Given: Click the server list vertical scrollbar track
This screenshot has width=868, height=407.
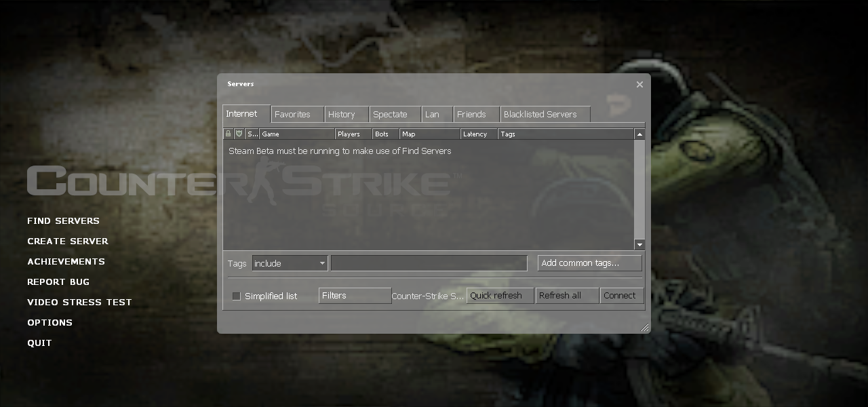Looking at the screenshot, I should 639,189.
